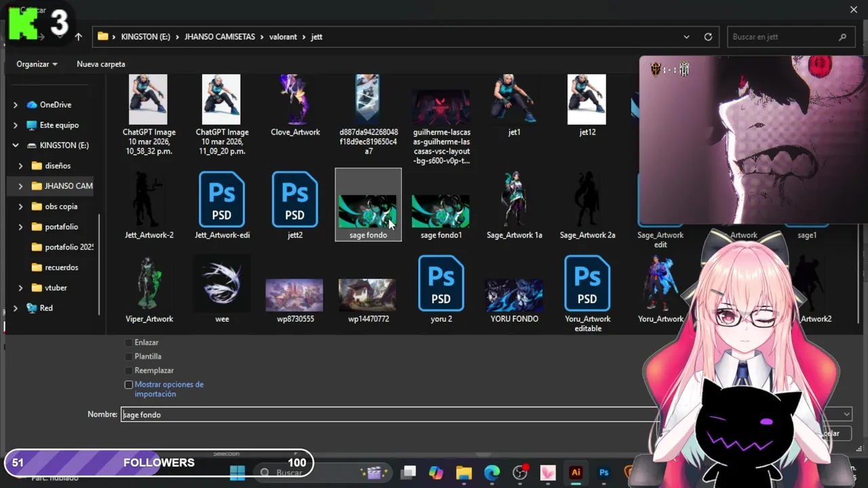Viewport: 868px width, 488px height.
Task: Open OBS Studio from the taskbar
Action: (520, 472)
